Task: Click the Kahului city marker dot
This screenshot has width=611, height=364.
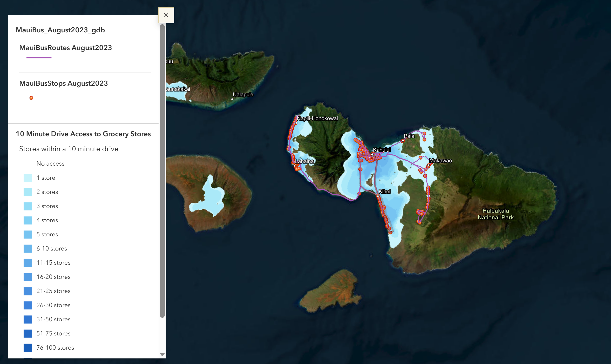Action: point(372,154)
